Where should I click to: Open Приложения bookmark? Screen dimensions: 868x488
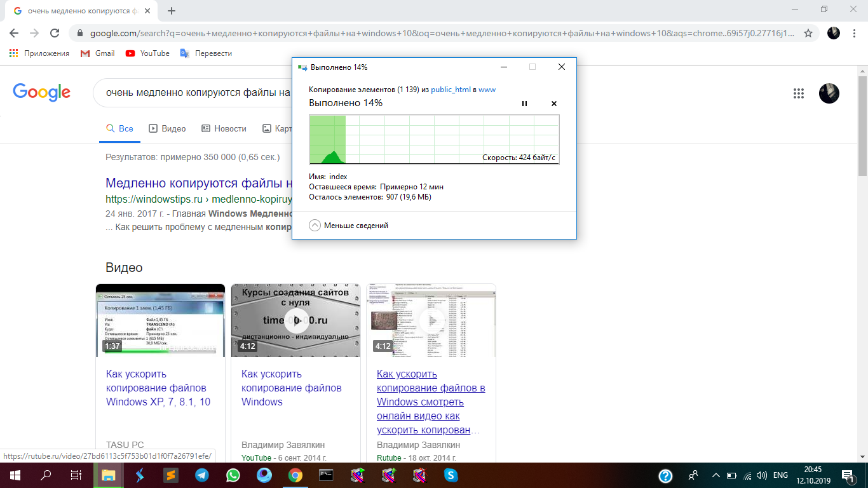39,53
